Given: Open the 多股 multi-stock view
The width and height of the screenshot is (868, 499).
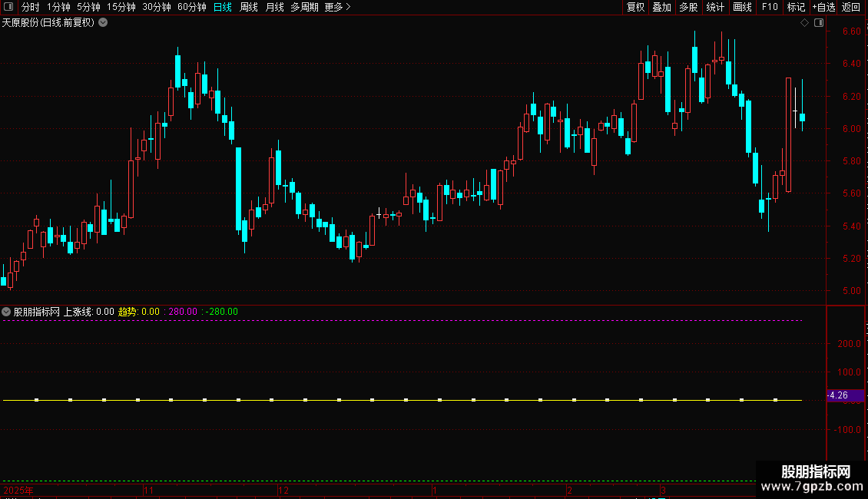Looking at the screenshot, I should click(x=688, y=7).
